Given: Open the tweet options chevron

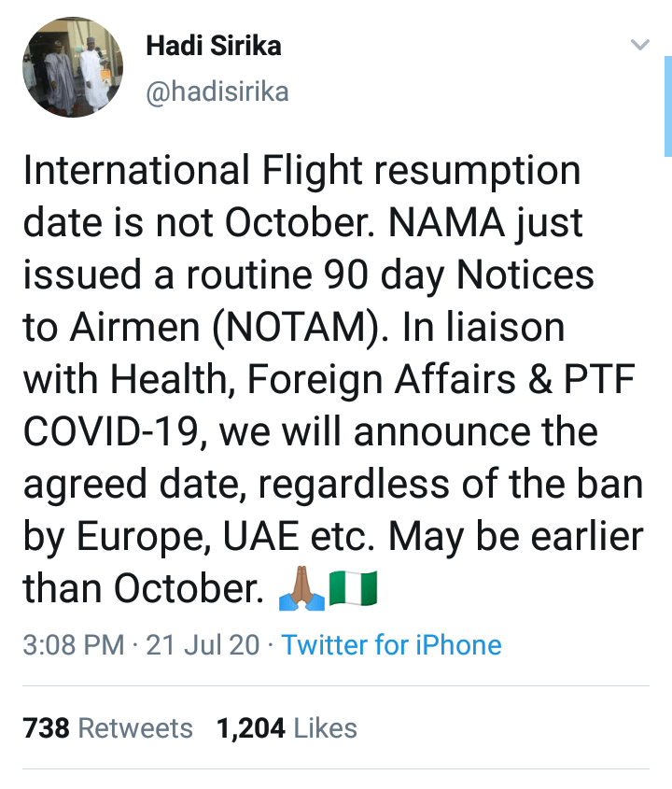Looking at the screenshot, I should (x=640, y=45).
